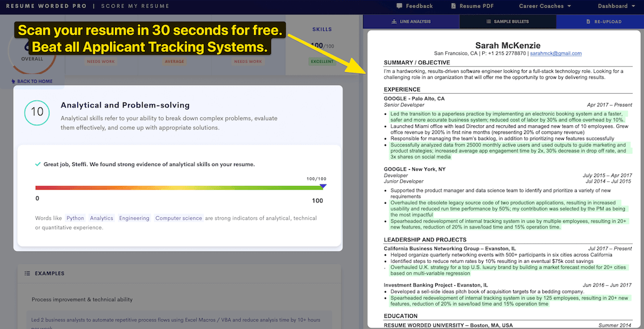Click the Re-Upload document icon
Image resolution: width=644 pixels, height=329 pixels.
pos(588,22)
